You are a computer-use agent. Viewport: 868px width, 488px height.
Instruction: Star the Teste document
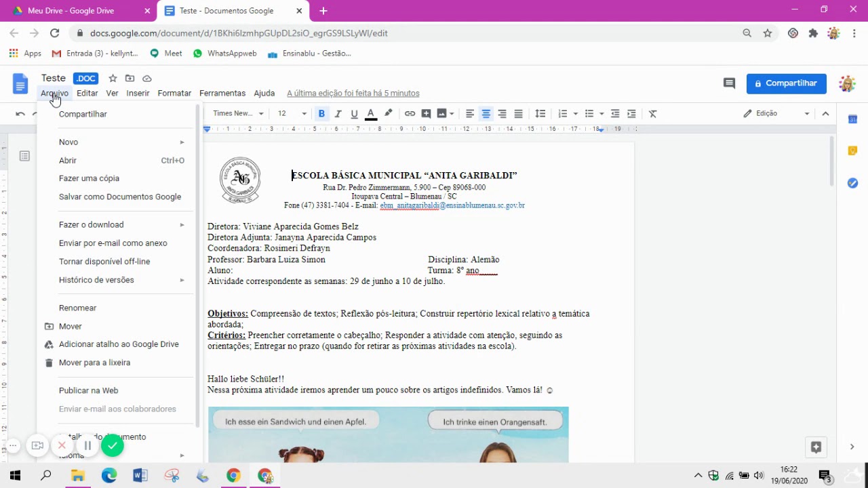tap(113, 79)
